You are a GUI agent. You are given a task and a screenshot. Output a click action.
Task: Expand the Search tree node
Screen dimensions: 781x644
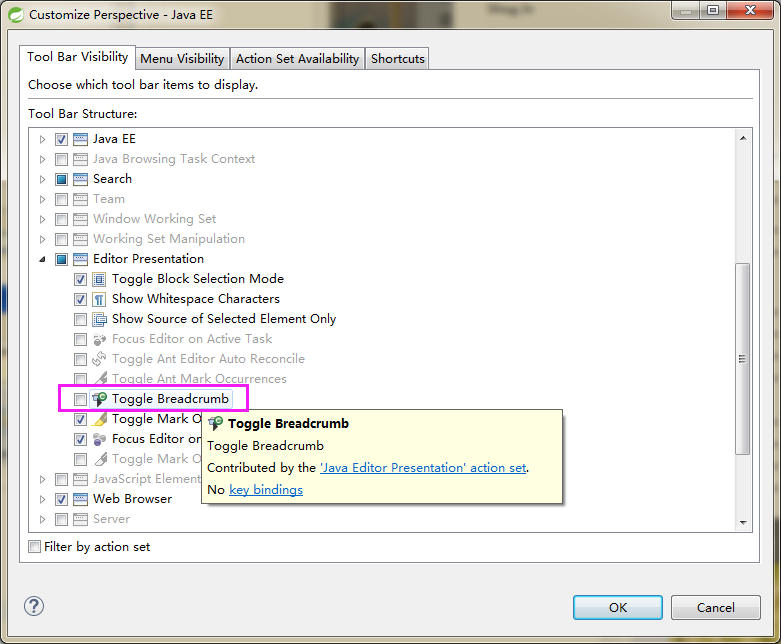click(x=42, y=179)
